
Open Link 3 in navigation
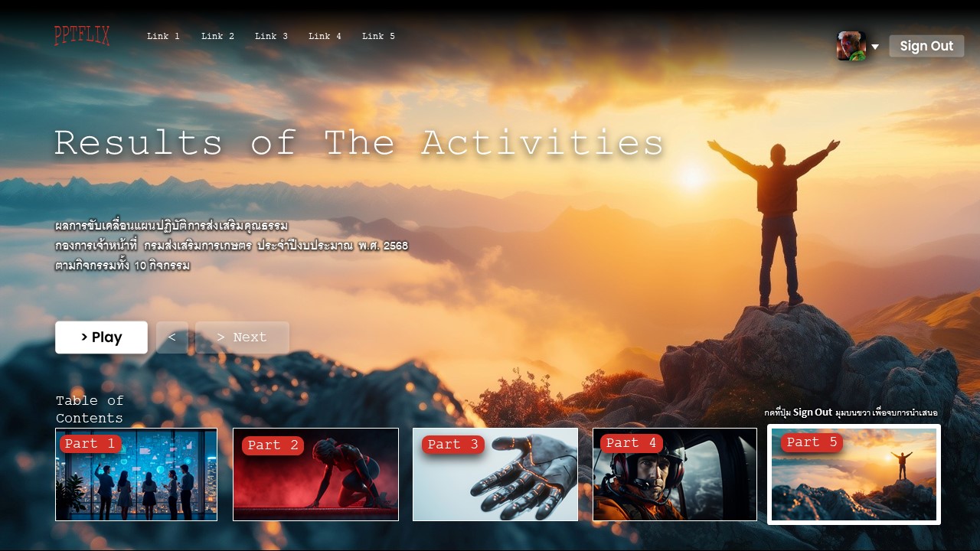point(271,36)
